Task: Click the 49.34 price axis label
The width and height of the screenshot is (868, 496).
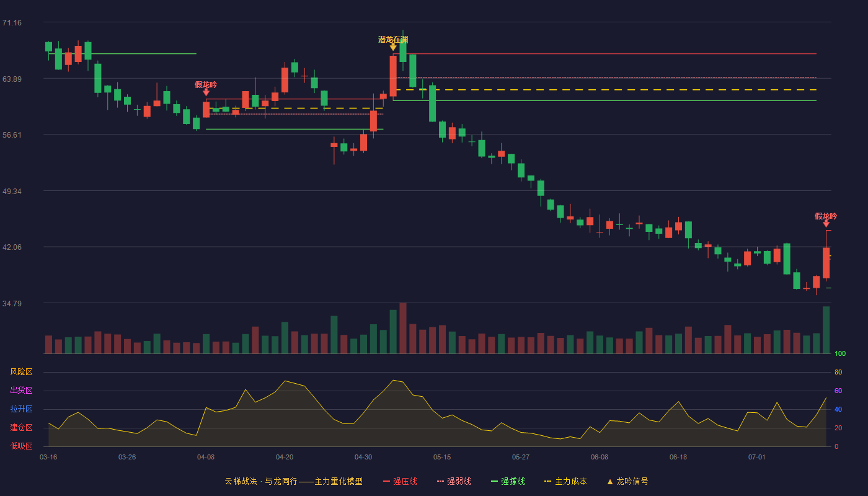Action: 12,191
